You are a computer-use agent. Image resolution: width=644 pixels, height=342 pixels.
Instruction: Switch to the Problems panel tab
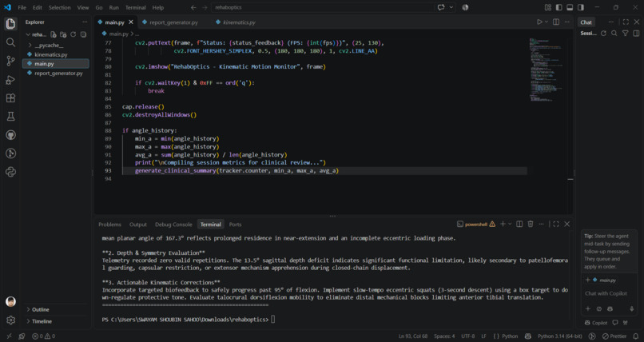point(109,225)
